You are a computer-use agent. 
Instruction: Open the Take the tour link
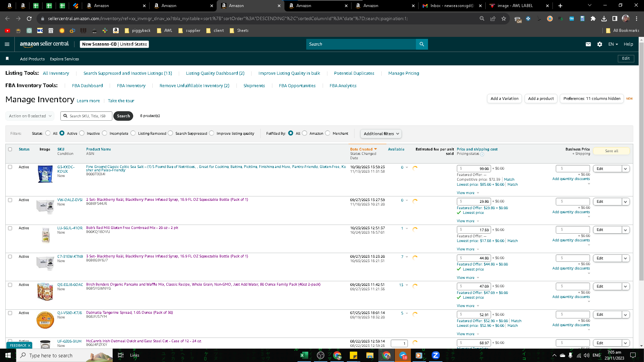[x=121, y=101]
